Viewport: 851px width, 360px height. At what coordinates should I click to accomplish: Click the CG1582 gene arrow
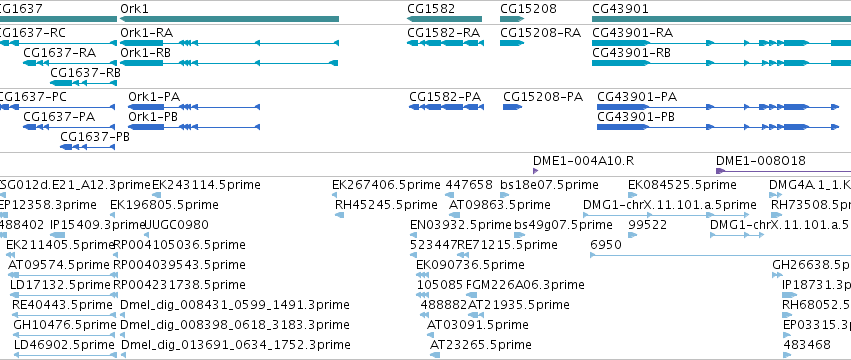(x=444, y=19)
